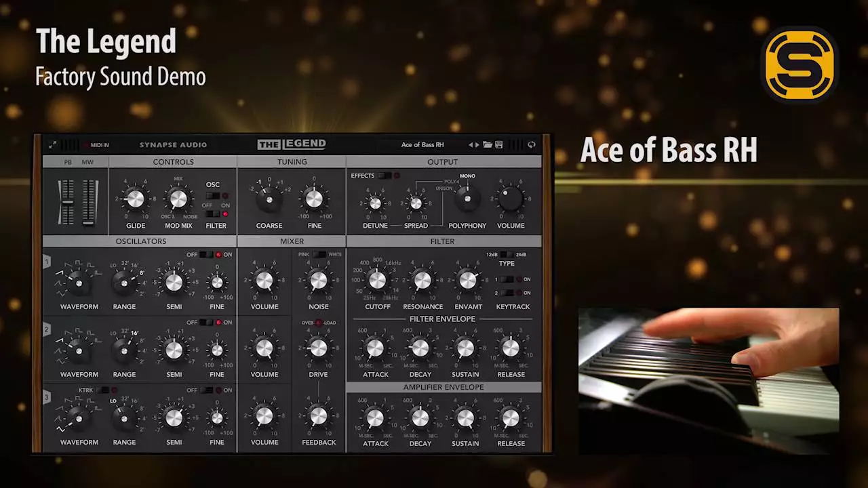Click the Filter Envelope RELEASE knob
868x488 pixels.
(x=511, y=348)
